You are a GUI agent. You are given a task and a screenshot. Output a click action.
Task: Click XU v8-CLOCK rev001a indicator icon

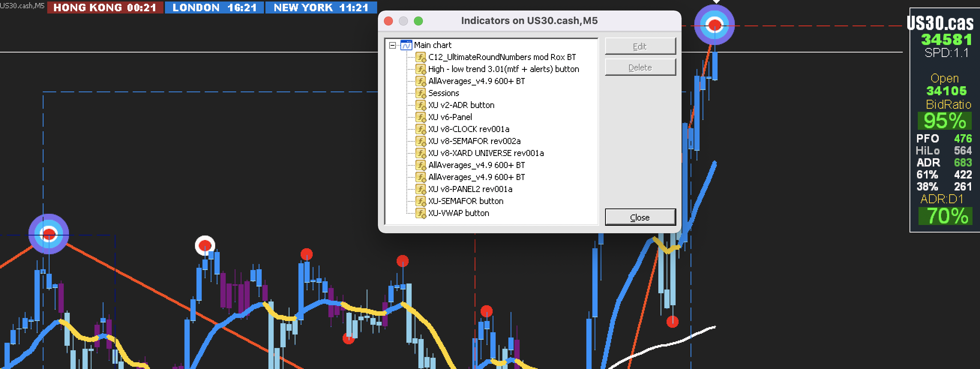click(420, 129)
